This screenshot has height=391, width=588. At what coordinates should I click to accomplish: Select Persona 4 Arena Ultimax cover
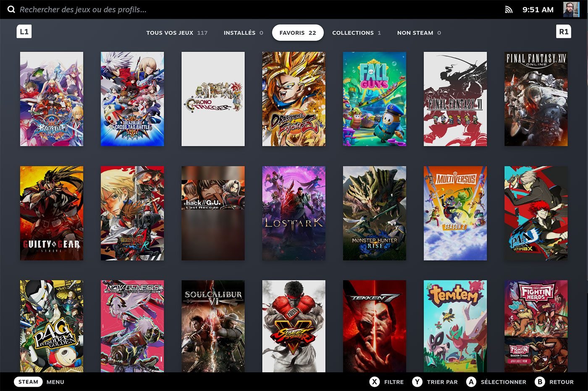pos(536,213)
